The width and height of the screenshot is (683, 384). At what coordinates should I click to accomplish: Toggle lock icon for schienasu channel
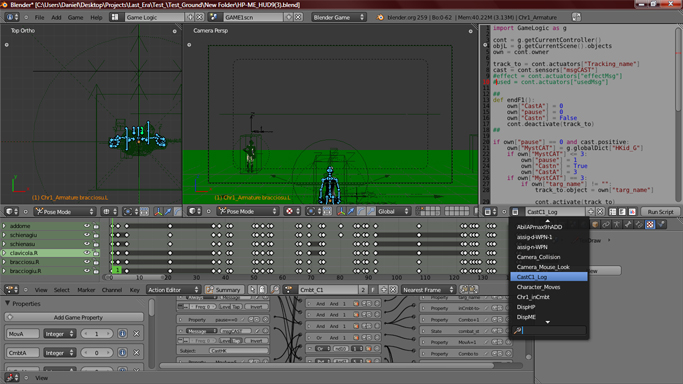pyautogui.click(x=96, y=244)
